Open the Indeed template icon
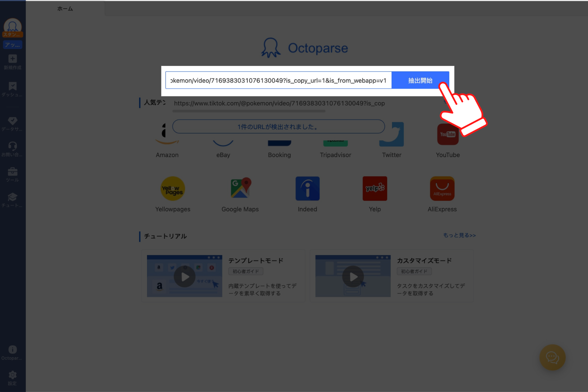 [307, 188]
